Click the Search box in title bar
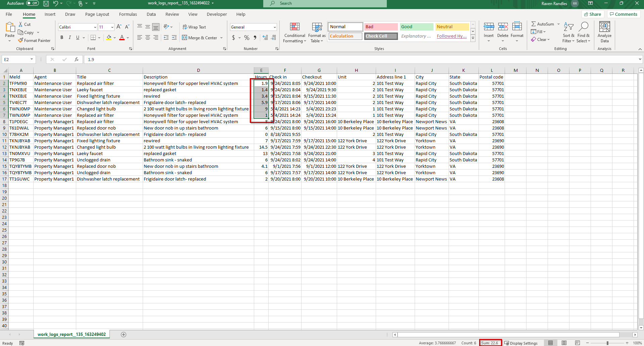Viewport: 644px width, 346px height. click(325, 3)
